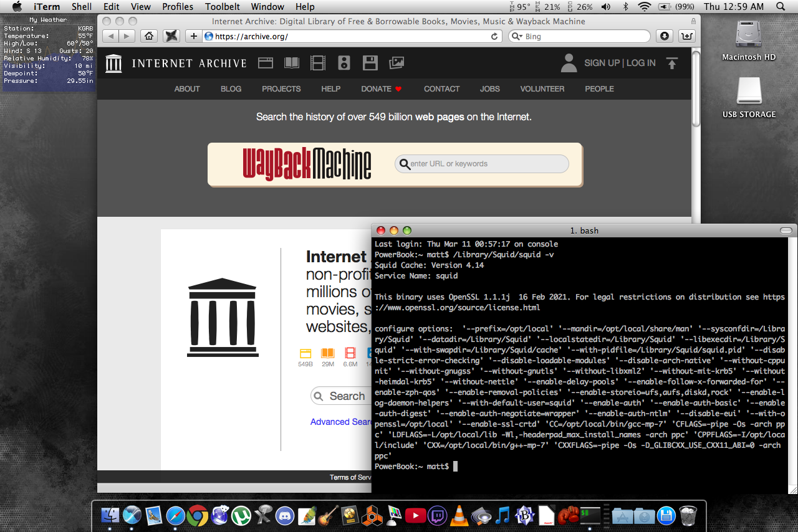Launch VLC from the dock
The width and height of the screenshot is (798, 532).
[x=459, y=515]
